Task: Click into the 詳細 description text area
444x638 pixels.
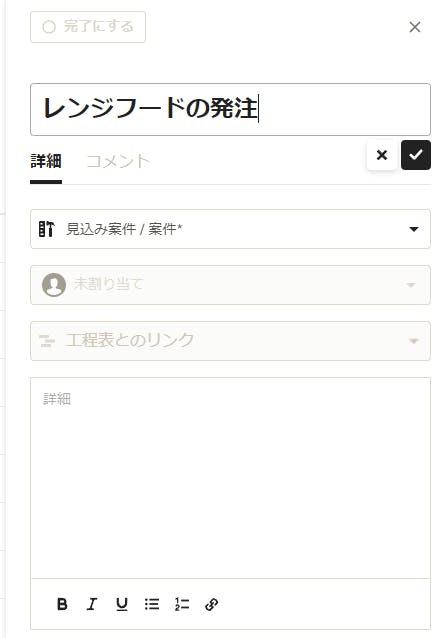Action: [230, 478]
